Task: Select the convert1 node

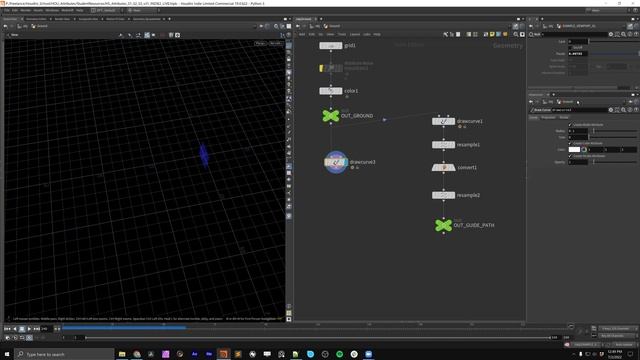Action: click(x=443, y=167)
